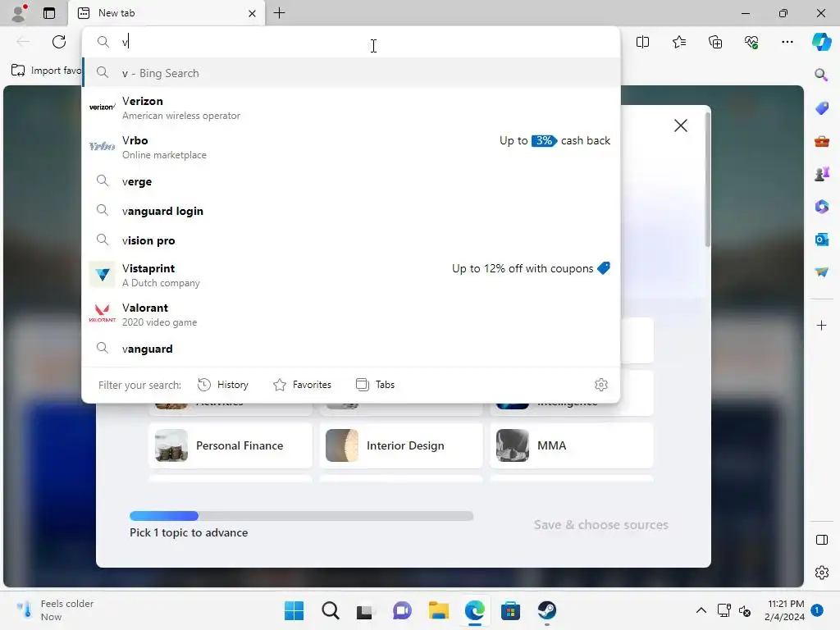Screen dimensions: 840x630
Task: Pick the Interior Design topic
Action: (x=400, y=445)
